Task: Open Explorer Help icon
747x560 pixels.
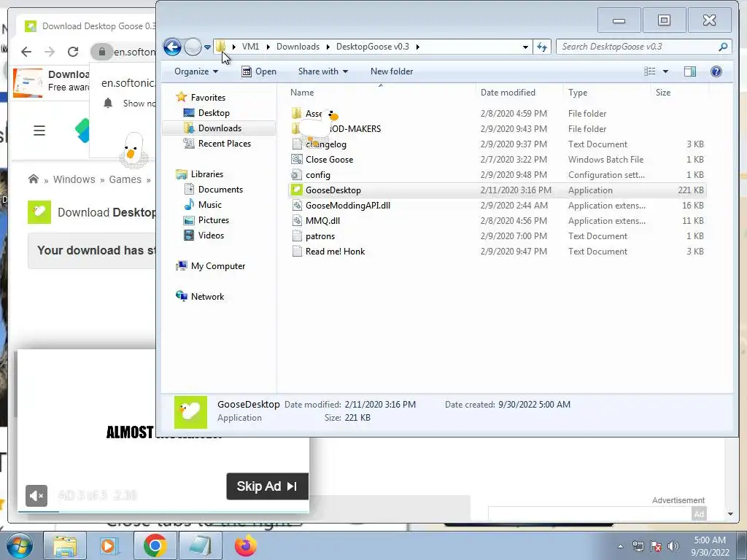Action: pyautogui.click(x=716, y=71)
